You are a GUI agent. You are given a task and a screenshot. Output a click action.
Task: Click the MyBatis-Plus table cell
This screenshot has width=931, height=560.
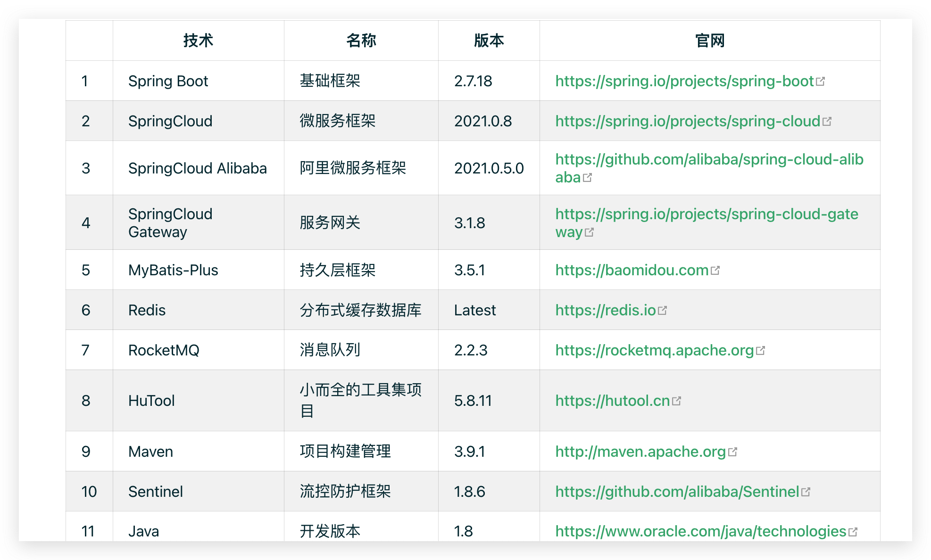coord(173,270)
